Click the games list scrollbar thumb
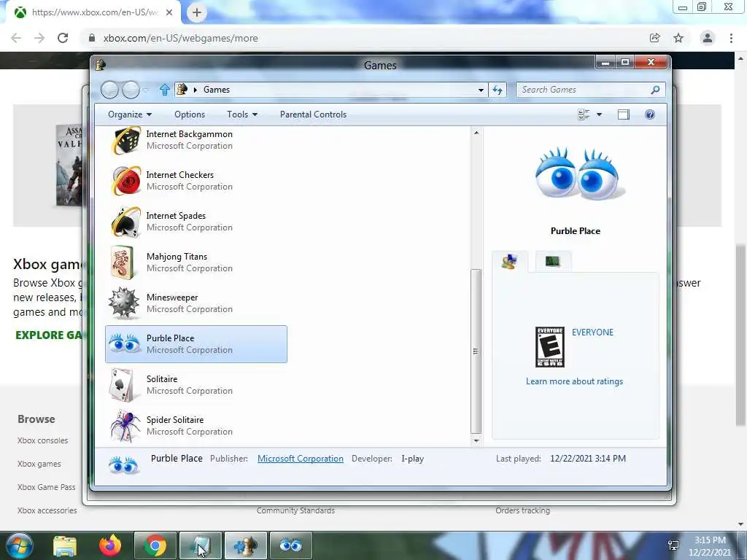747x560 pixels. [476, 351]
